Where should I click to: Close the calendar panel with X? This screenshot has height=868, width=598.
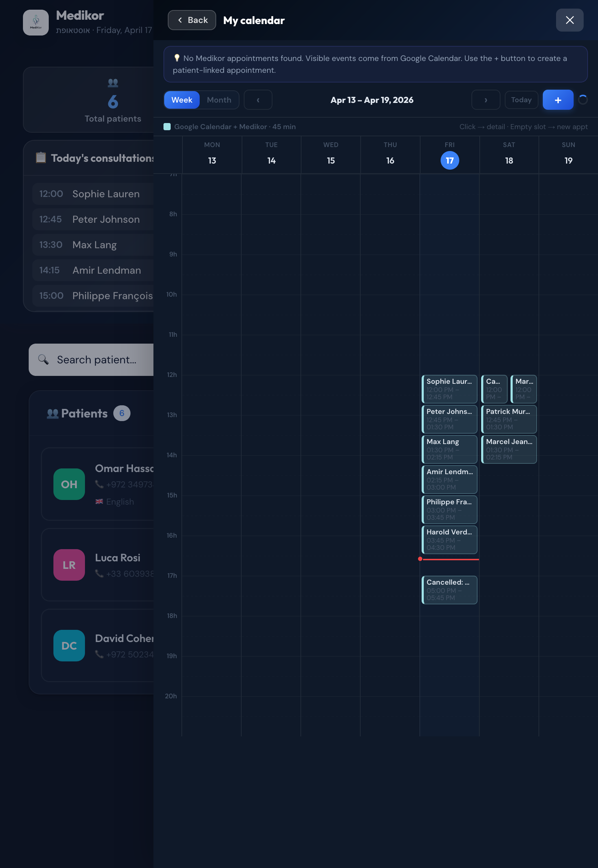(x=569, y=20)
